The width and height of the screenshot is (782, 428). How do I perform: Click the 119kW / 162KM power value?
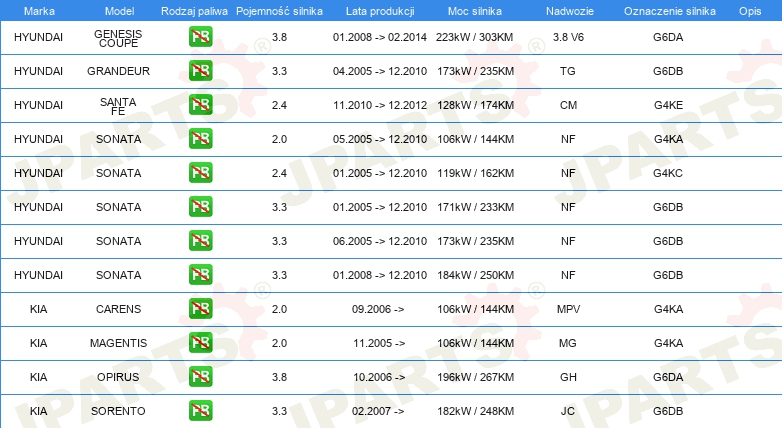(475, 173)
